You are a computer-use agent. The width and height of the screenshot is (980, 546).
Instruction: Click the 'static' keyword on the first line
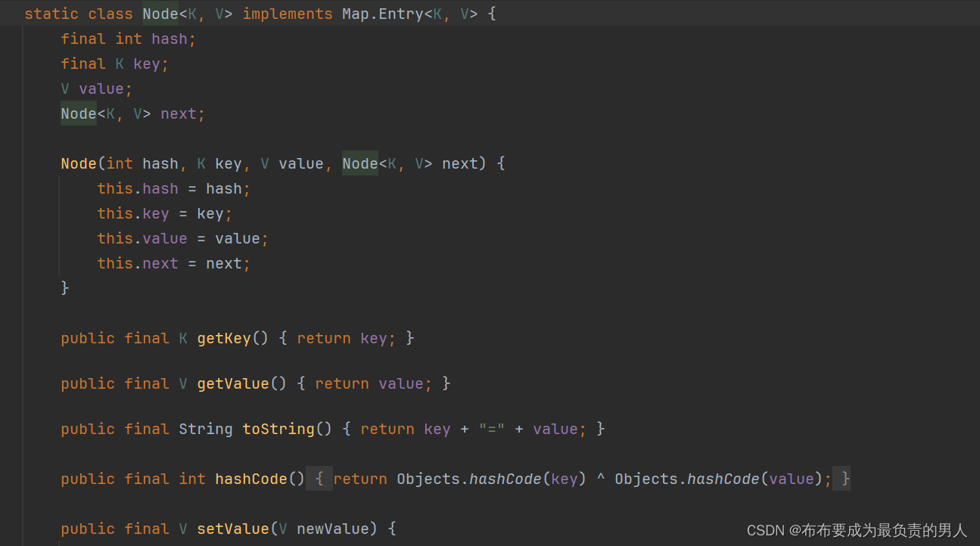(x=51, y=14)
